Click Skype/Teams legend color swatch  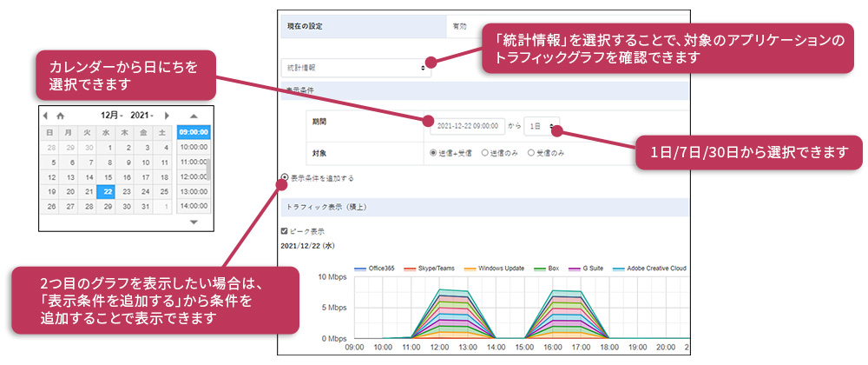point(411,269)
